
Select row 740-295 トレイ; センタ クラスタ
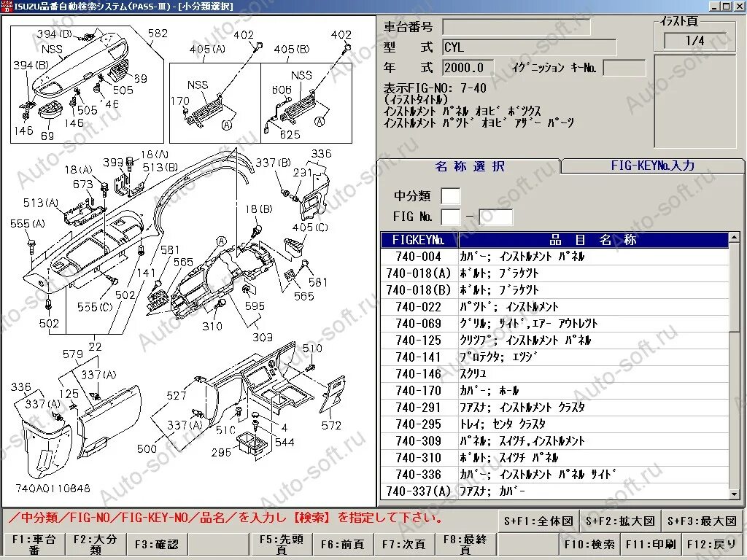(x=555, y=424)
